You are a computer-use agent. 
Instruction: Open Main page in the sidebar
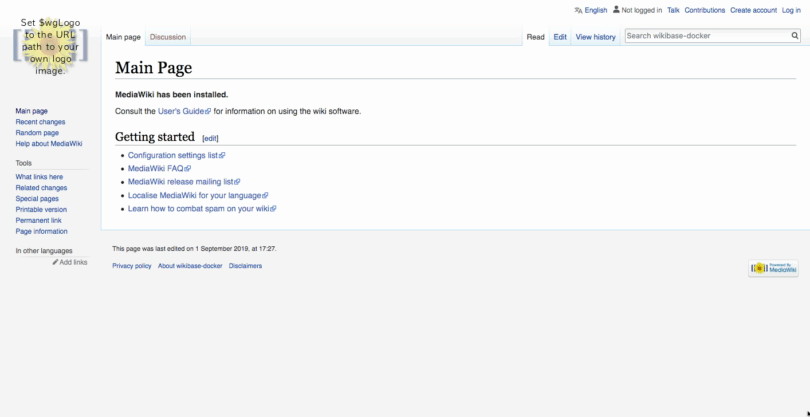click(x=32, y=111)
